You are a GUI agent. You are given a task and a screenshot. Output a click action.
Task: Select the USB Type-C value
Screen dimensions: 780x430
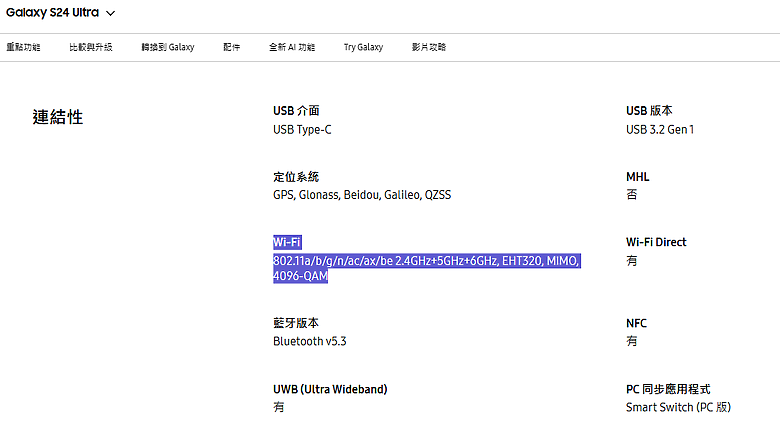pos(302,129)
